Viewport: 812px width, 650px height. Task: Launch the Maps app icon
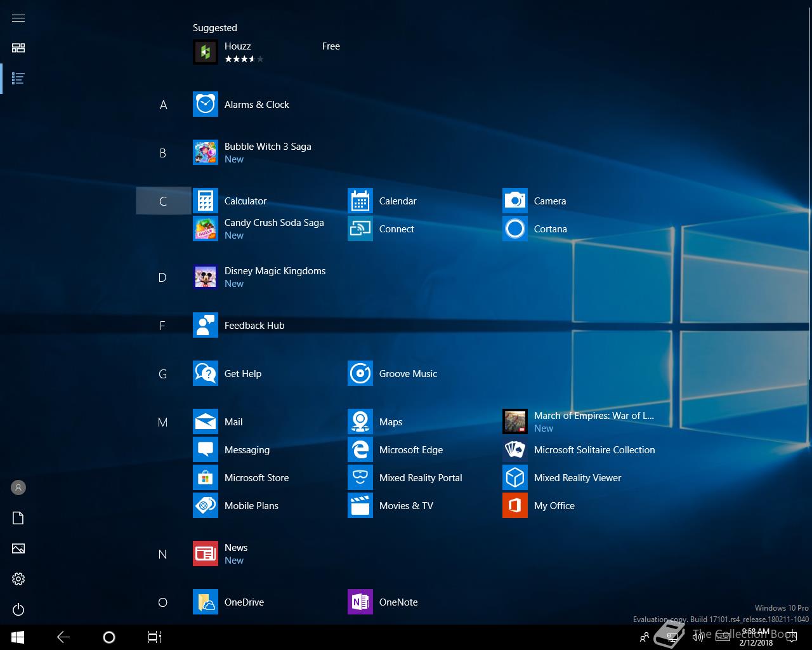[x=360, y=421]
